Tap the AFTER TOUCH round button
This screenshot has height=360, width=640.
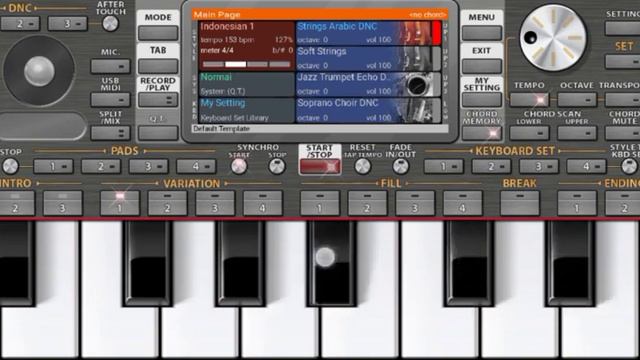(x=110, y=24)
